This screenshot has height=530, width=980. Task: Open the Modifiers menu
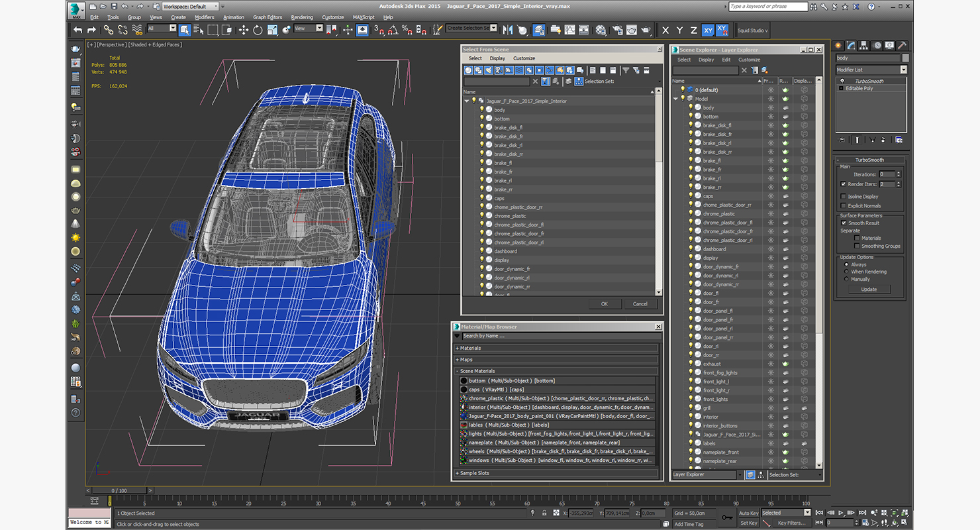pos(204,17)
